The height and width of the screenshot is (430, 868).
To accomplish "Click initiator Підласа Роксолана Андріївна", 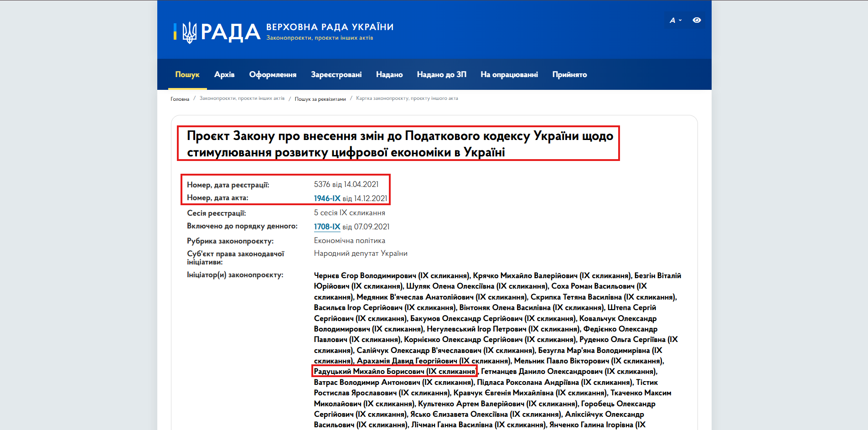I will click(553, 382).
